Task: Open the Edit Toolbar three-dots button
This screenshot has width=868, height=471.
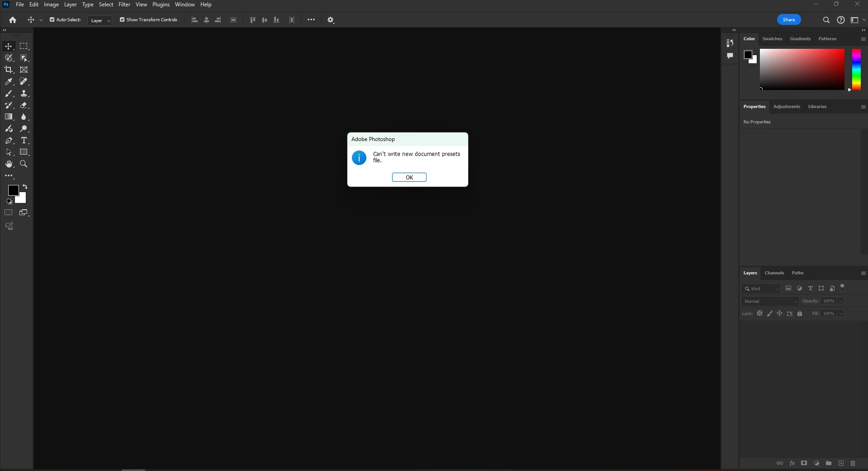Action: click(9, 175)
